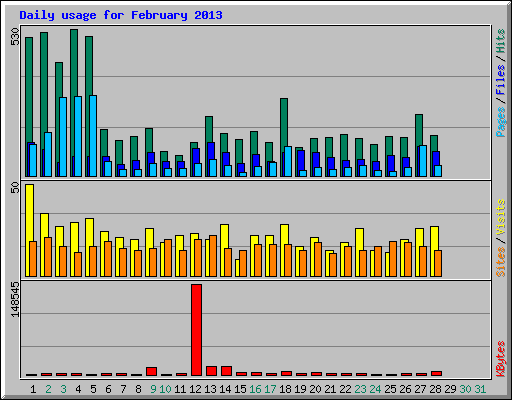Click the Files axis label
The image size is (512, 400).
[500, 80]
